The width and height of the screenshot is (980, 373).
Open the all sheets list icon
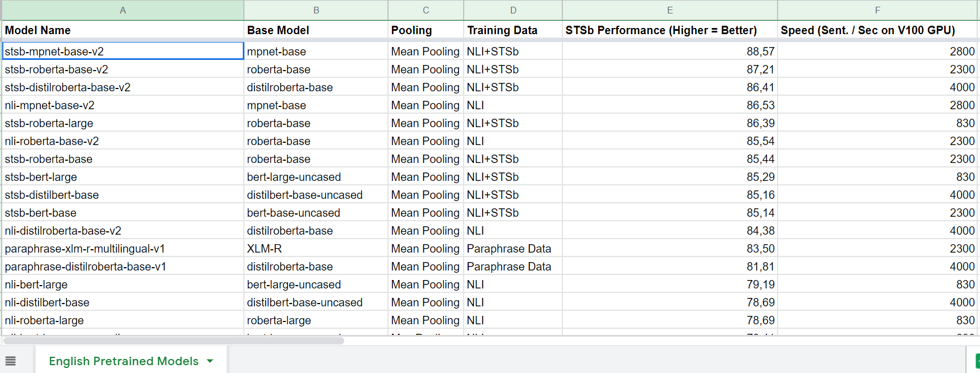[x=11, y=361]
